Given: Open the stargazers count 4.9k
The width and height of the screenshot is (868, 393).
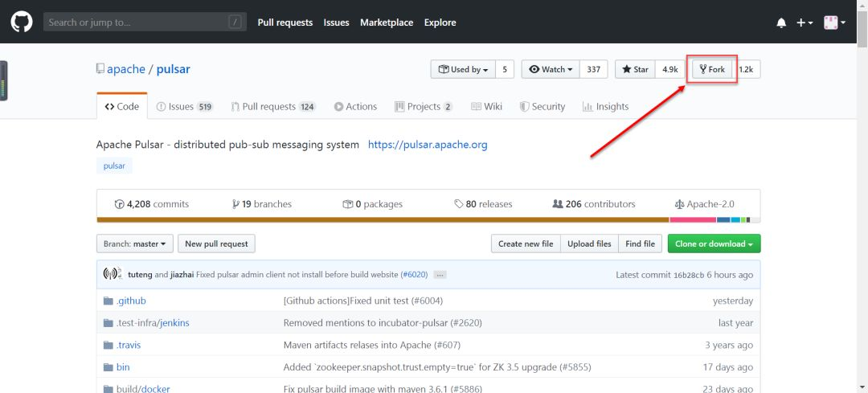Looking at the screenshot, I should (x=669, y=69).
